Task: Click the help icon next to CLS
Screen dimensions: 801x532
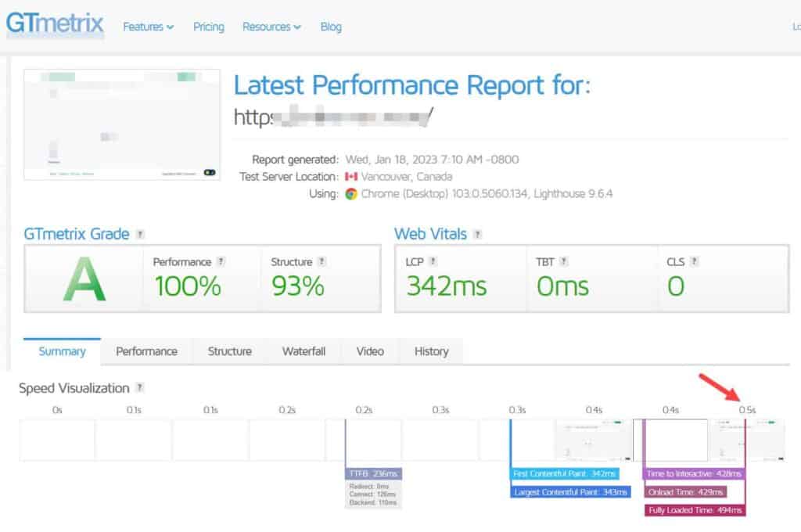Action: pyautogui.click(x=694, y=261)
